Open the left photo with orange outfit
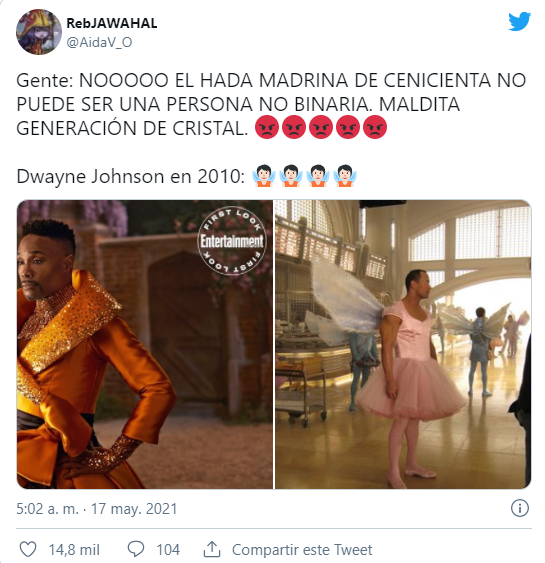 (145, 344)
